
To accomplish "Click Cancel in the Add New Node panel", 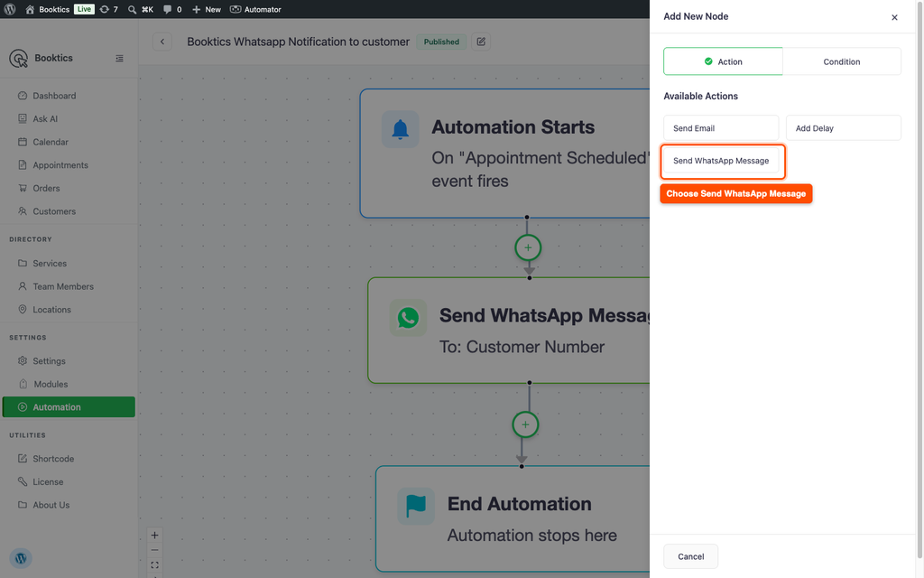I will (x=690, y=556).
